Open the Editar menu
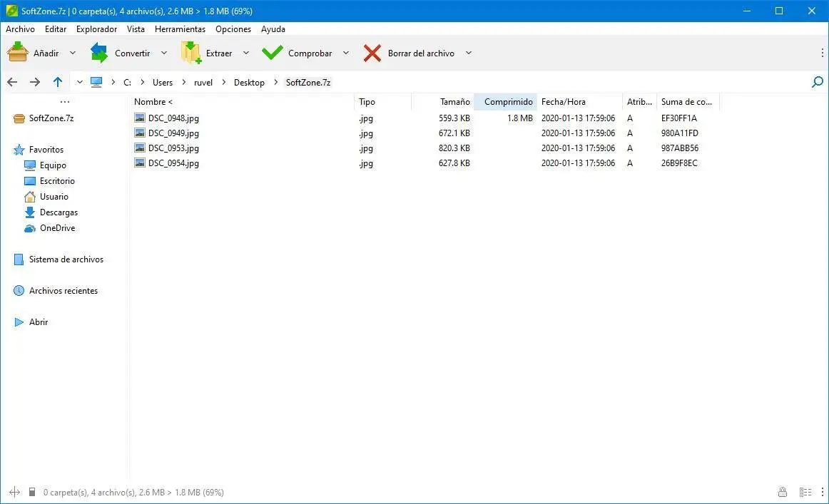Viewport: 829px width, 504px height. [56, 29]
